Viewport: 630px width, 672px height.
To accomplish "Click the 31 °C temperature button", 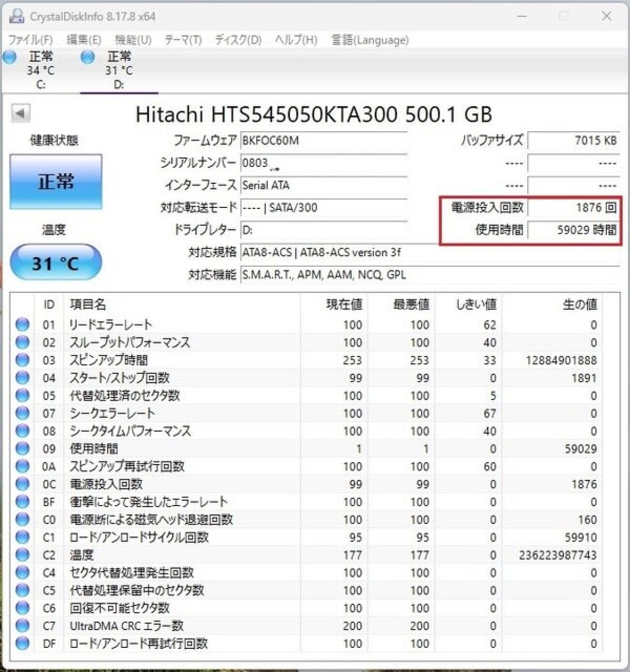I will click(x=56, y=263).
